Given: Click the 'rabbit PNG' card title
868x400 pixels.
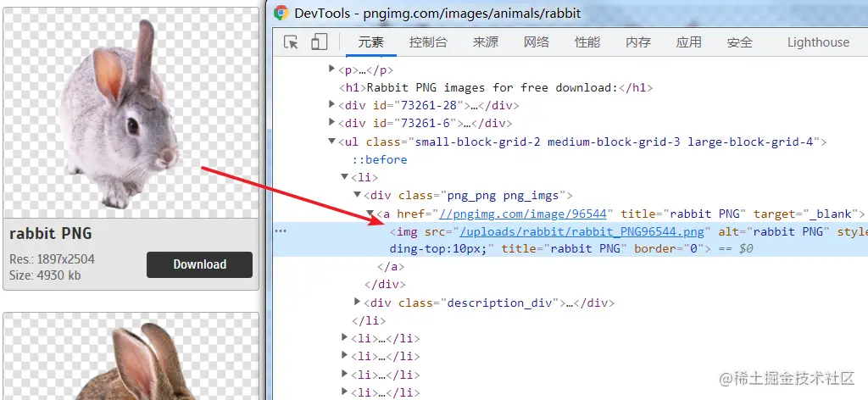Looking at the screenshot, I should tap(50, 233).
